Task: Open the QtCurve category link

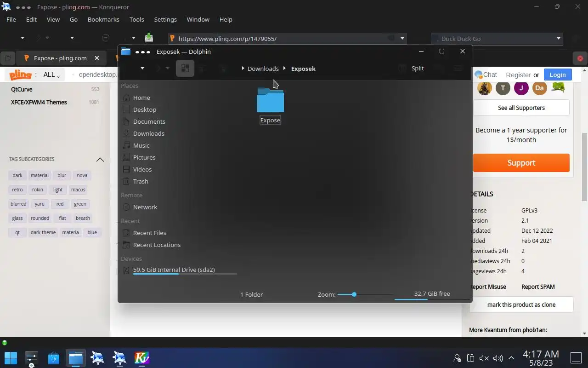Action: click(22, 89)
